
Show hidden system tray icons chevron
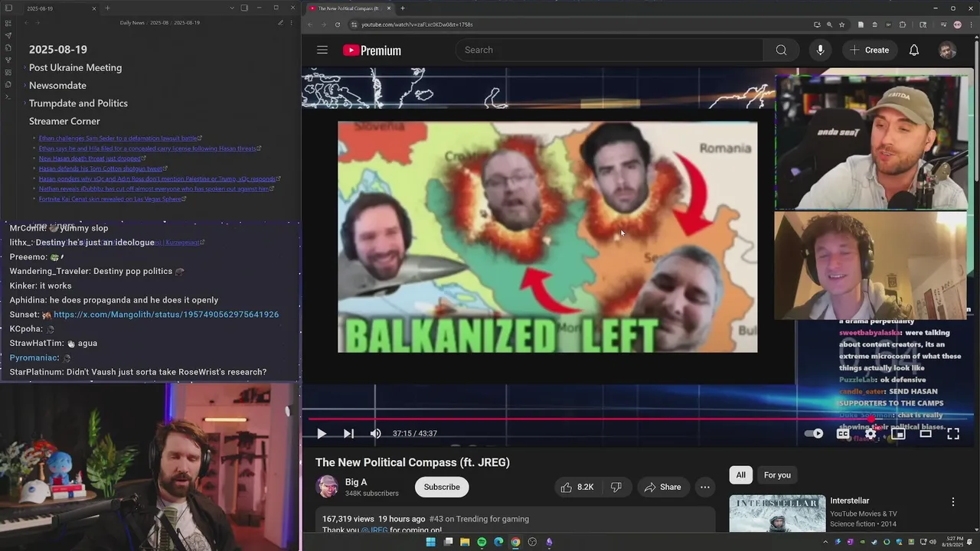click(x=825, y=542)
